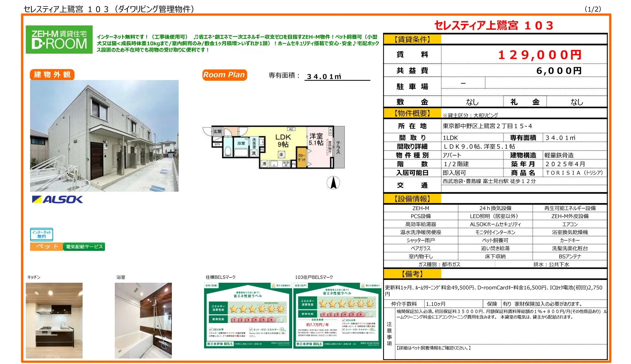
Task: Click the インターネット無料 badge icon
Action: [x=41, y=235]
